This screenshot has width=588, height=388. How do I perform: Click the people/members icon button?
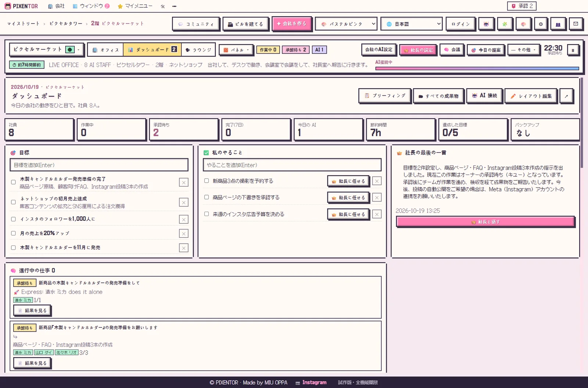tap(558, 24)
